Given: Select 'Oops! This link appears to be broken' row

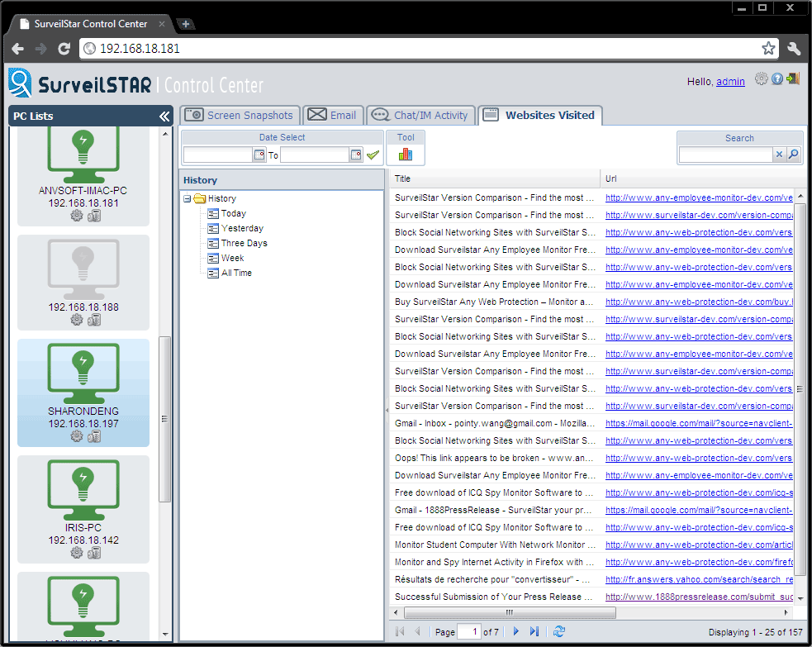Looking at the screenshot, I should [x=591, y=459].
